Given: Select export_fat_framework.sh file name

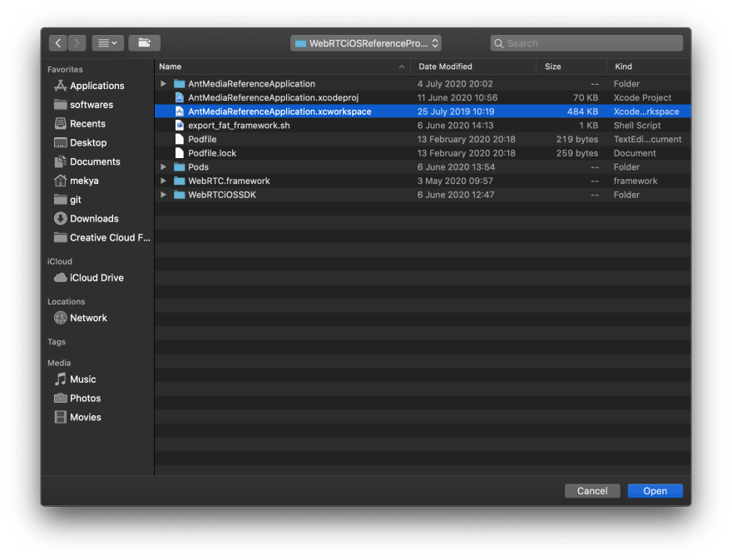Looking at the screenshot, I should (239, 125).
